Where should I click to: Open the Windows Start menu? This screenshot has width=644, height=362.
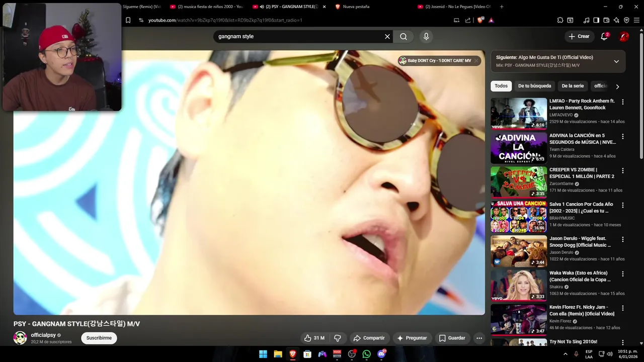[263, 354]
